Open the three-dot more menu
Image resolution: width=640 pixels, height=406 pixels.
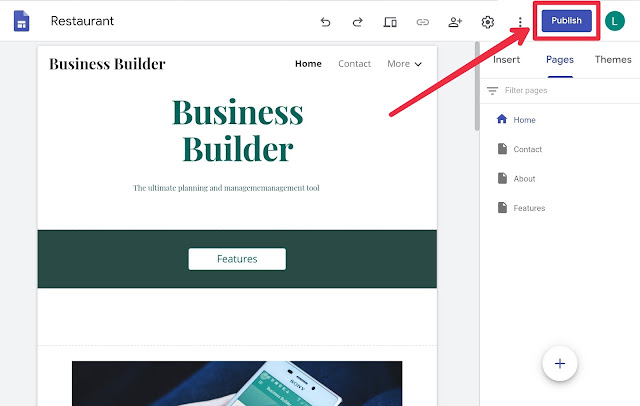click(520, 22)
